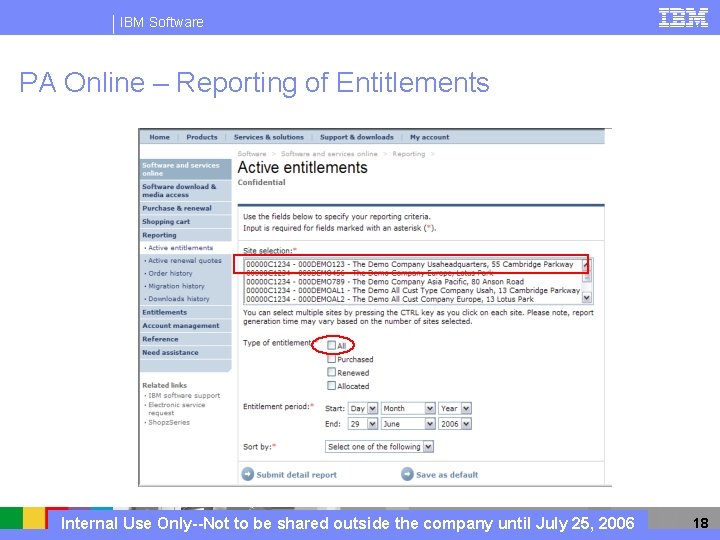Click Software and services online breadcrumb

click(329, 154)
